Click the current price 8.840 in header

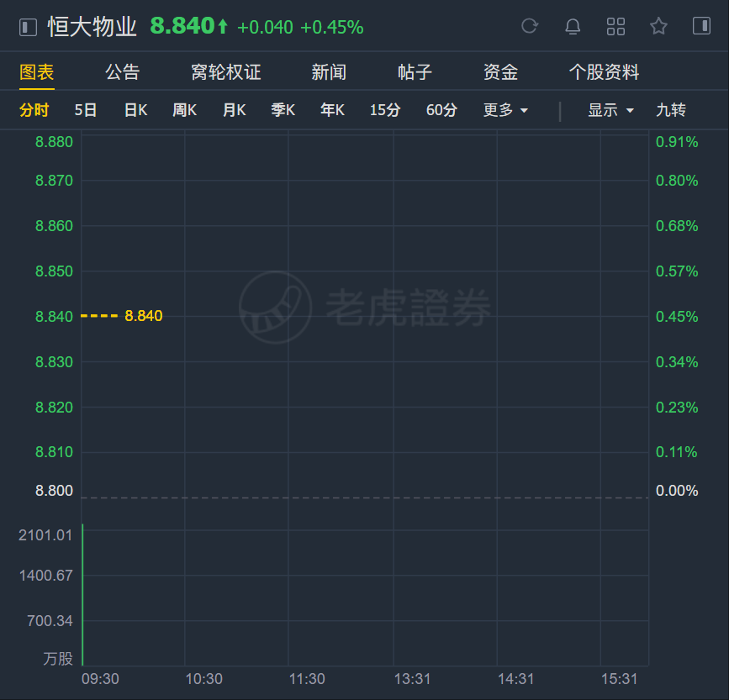click(x=182, y=26)
